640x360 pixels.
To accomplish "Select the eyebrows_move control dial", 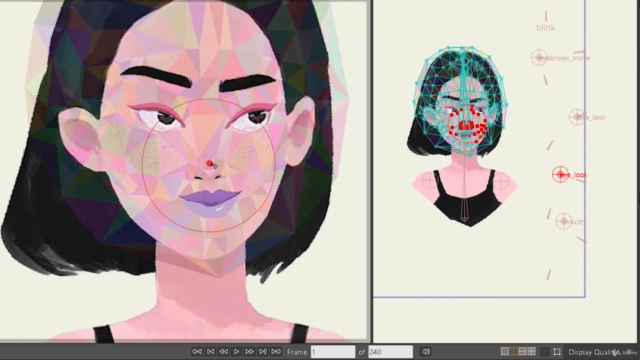I will click(539, 57).
